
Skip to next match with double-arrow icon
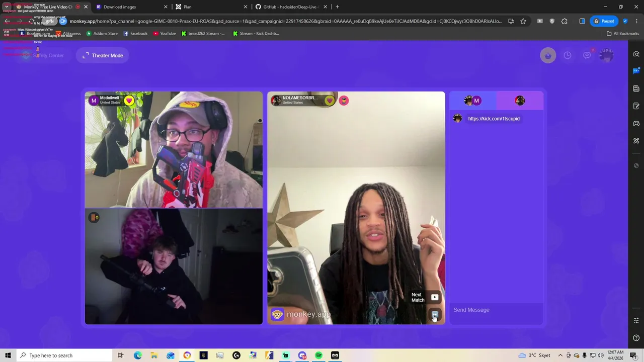click(x=435, y=315)
